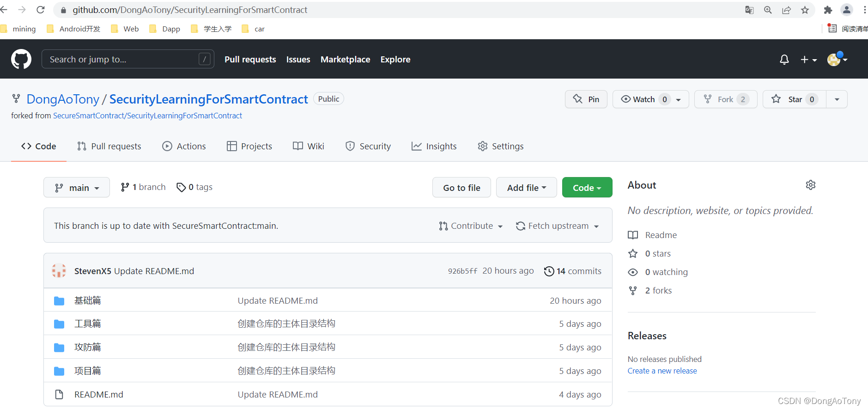Viewport: 868px width, 410px height.
Task: Expand the Star lists dropdown arrow
Action: 837,99
